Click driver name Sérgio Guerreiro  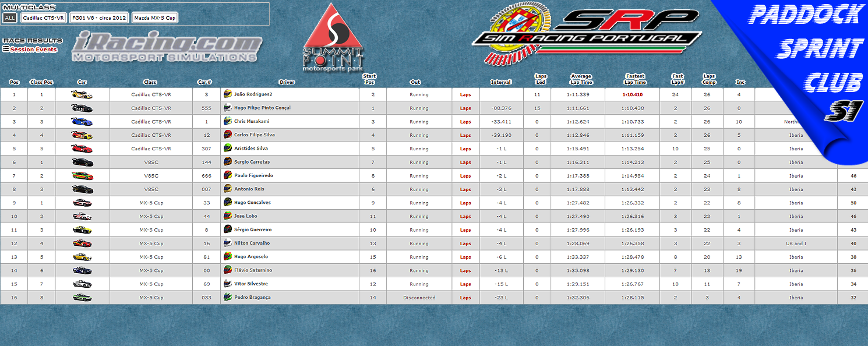click(253, 230)
